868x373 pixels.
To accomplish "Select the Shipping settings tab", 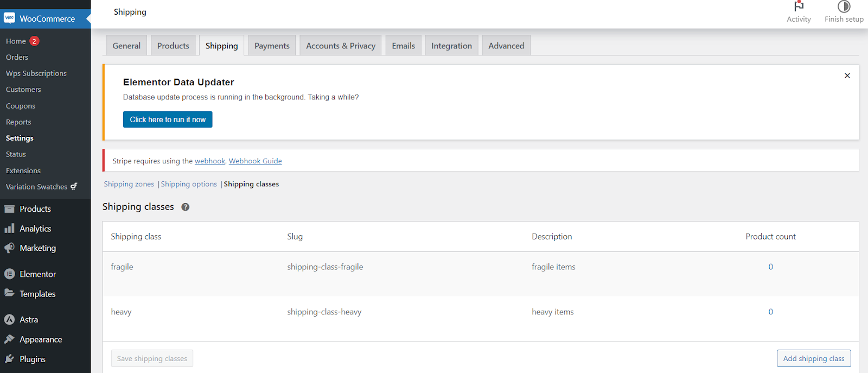I will pos(221,46).
